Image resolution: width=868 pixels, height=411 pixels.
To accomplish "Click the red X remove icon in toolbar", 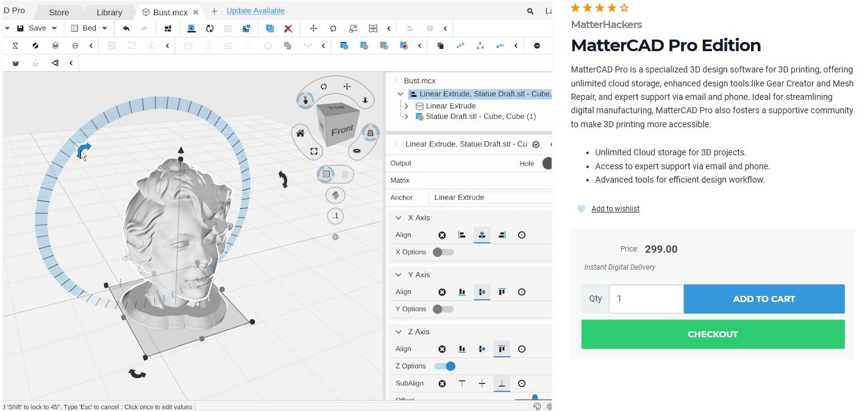I will [288, 29].
